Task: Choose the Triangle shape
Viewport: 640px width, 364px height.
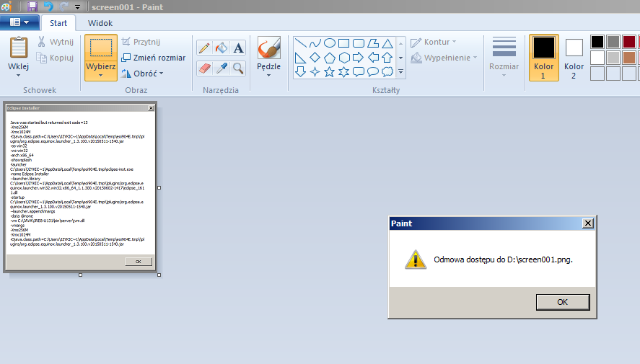Action: (387, 43)
